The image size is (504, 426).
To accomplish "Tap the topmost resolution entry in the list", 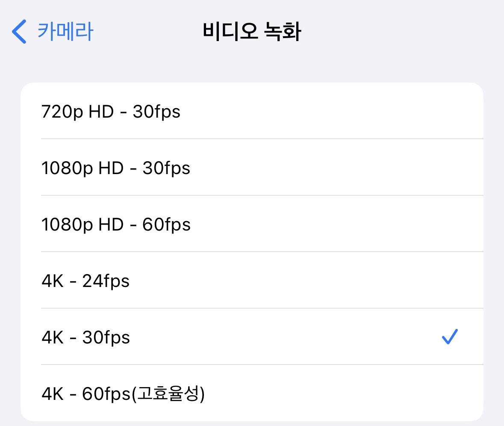I will (x=252, y=111).
